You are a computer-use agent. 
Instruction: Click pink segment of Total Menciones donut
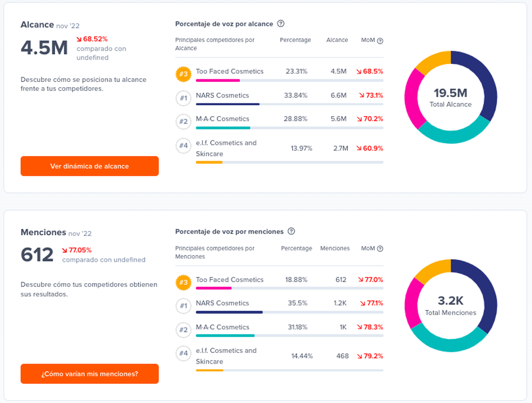[411, 302]
